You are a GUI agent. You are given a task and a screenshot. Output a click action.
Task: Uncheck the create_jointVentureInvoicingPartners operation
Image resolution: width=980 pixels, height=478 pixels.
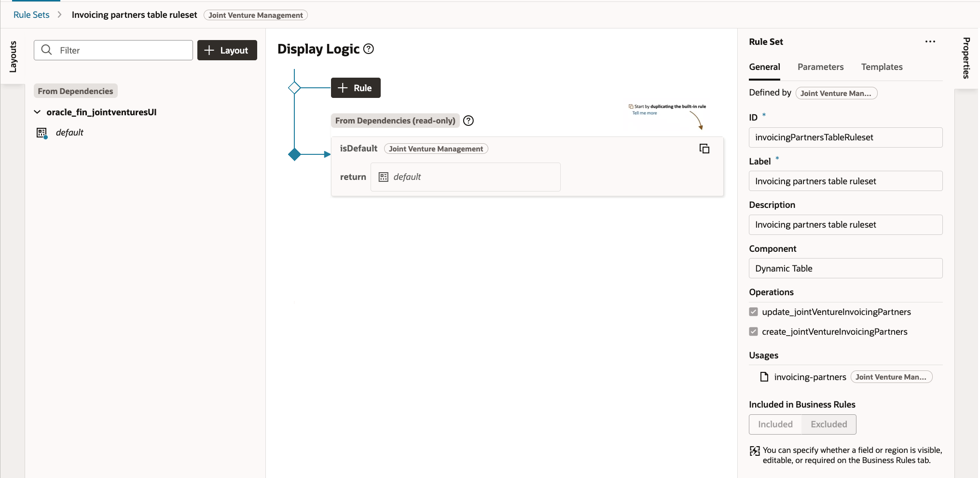pyautogui.click(x=753, y=331)
